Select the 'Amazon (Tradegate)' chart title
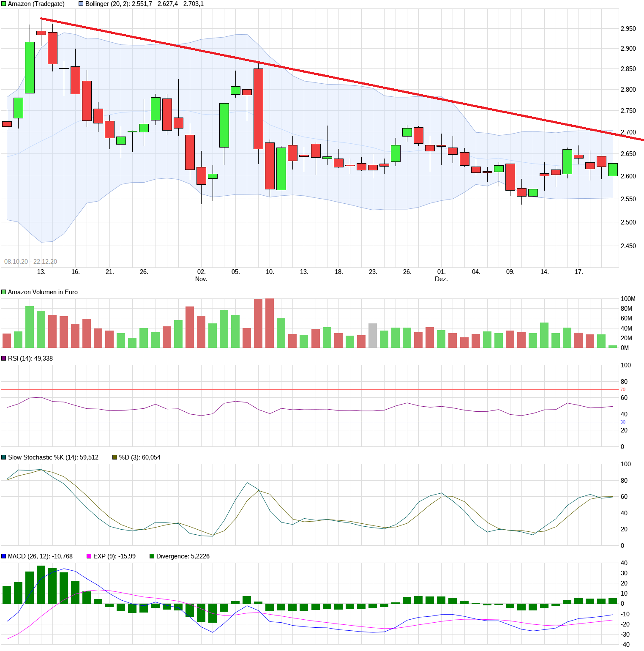Image resolution: width=644 pixels, height=651 pixels. (36, 4)
